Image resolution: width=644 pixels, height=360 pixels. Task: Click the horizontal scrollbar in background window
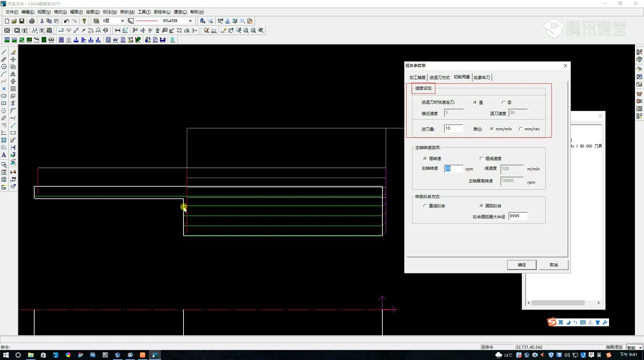coord(558,303)
